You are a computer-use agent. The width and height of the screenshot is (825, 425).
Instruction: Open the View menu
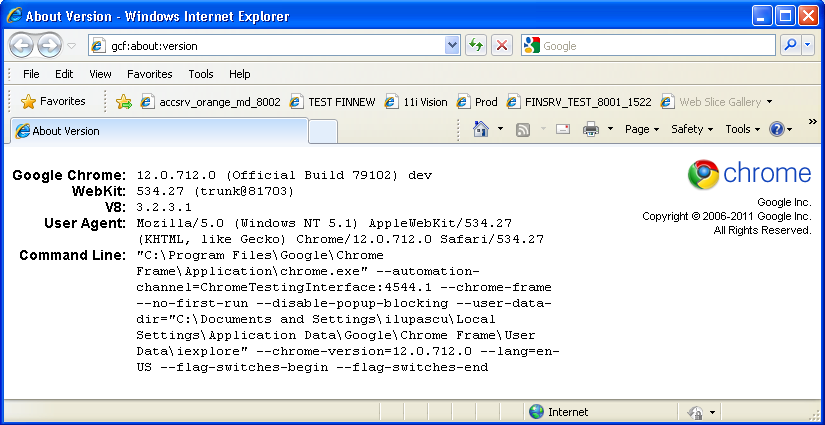pos(100,74)
